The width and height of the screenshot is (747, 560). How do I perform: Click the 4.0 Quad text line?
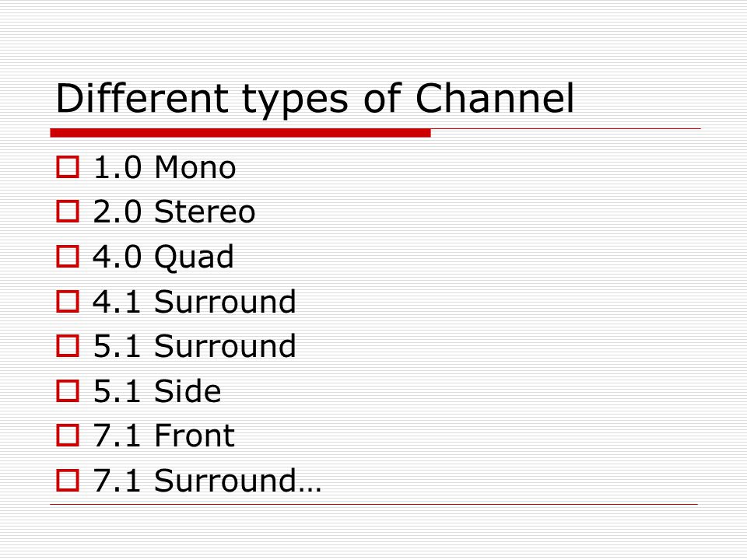tap(163, 257)
